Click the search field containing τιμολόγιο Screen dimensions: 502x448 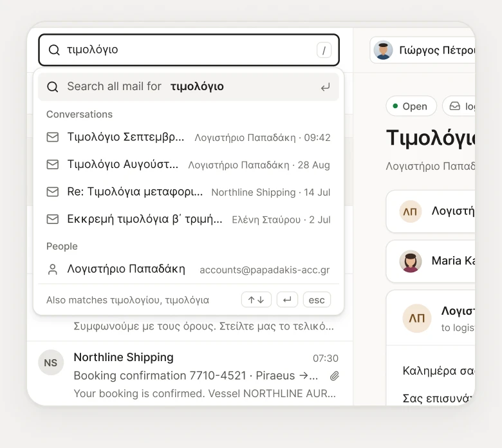[189, 50]
